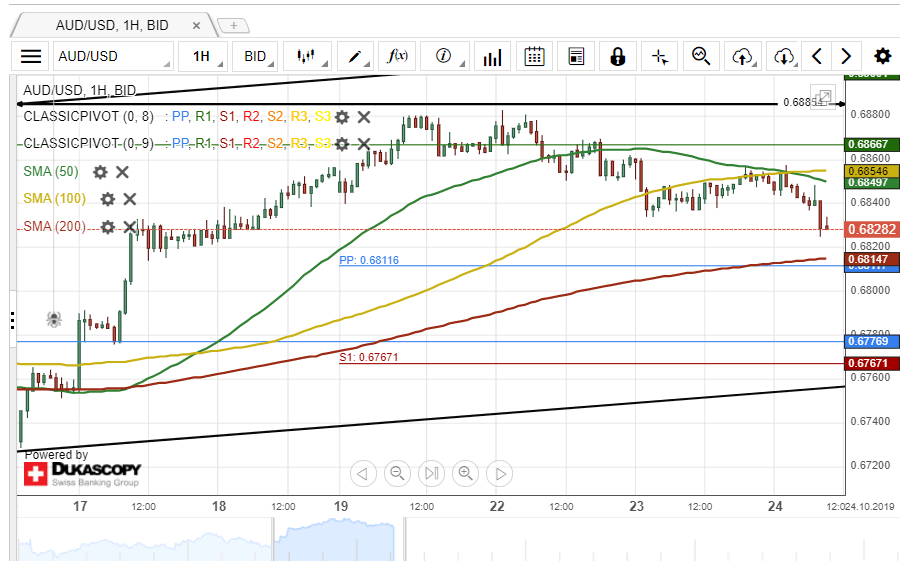The image size is (905, 569).
Task: Click the cloud upload icon
Action: 742,56
